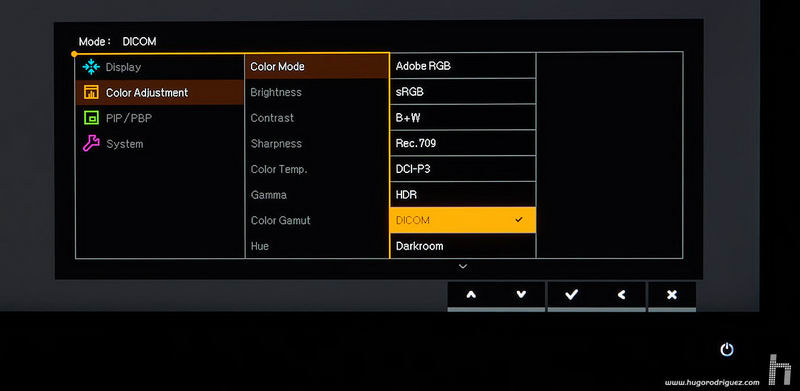Exit the menu with the X key
800x391 pixels.
click(x=672, y=295)
